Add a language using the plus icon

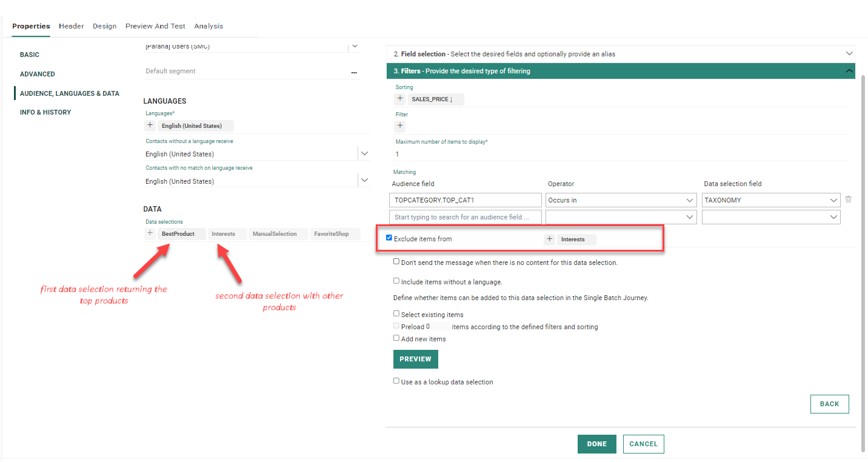tap(150, 126)
